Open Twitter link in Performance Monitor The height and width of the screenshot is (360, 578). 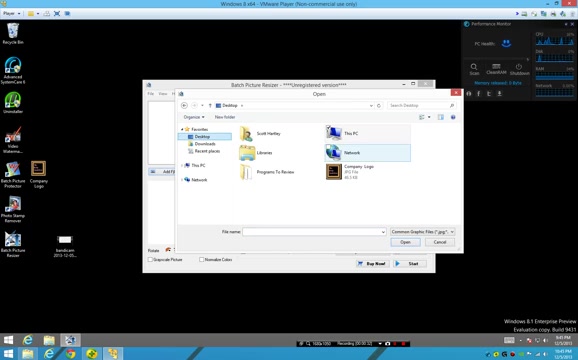click(x=489, y=94)
